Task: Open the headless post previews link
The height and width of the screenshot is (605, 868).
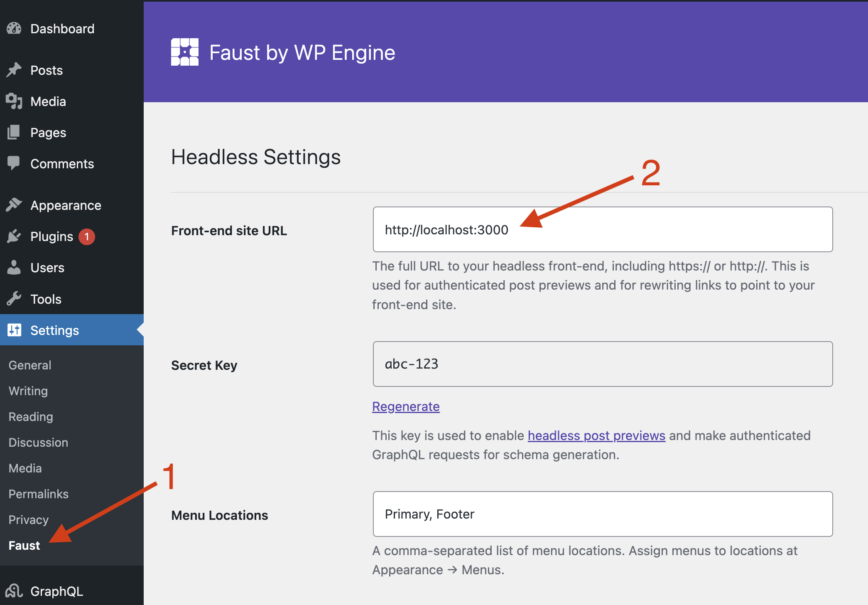Action: point(596,435)
